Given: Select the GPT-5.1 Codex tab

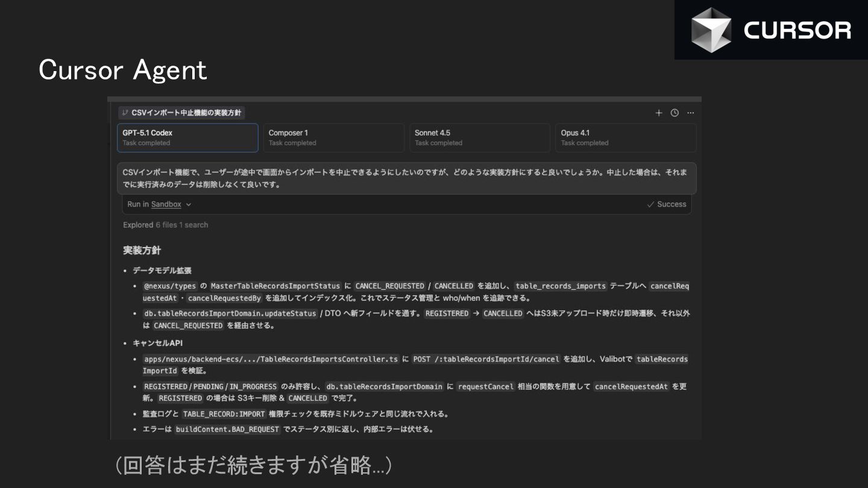Looking at the screenshot, I should (187, 138).
